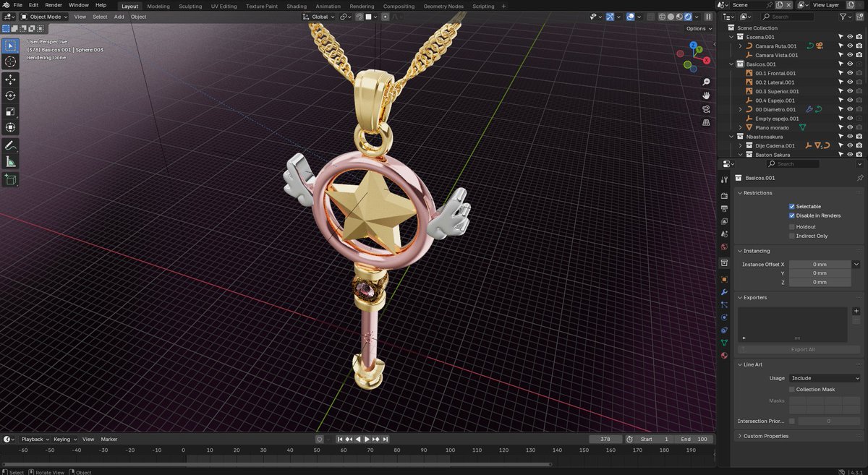
Task: Uncheck Disable in Renders checkbox
Action: pyautogui.click(x=792, y=215)
